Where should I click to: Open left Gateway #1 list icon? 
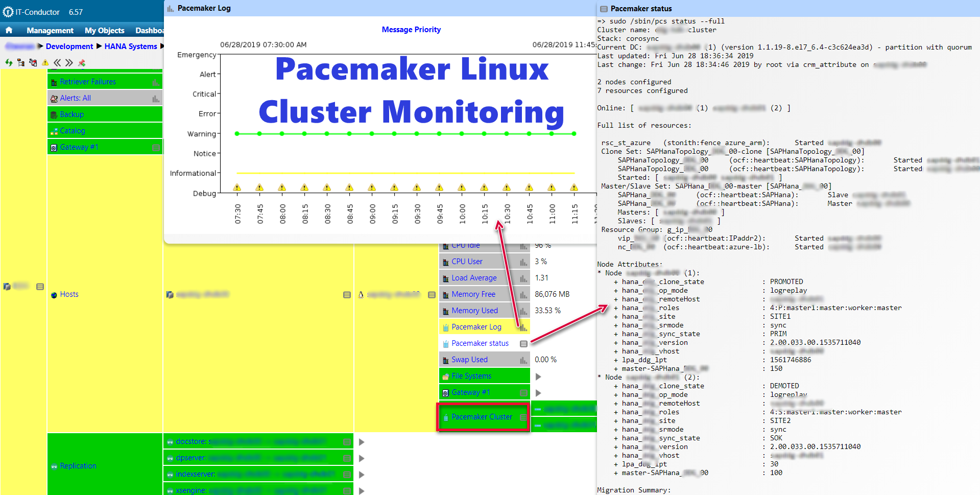156,147
